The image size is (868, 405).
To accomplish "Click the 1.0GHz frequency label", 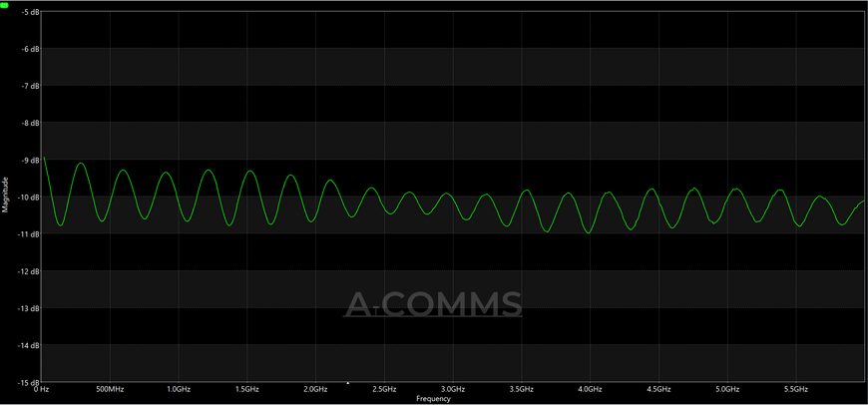I will pos(179,389).
